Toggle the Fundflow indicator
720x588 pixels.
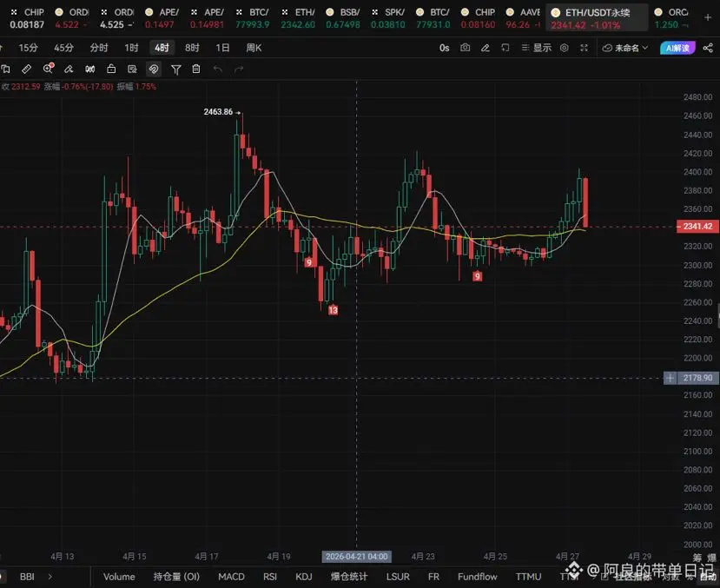(x=478, y=577)
